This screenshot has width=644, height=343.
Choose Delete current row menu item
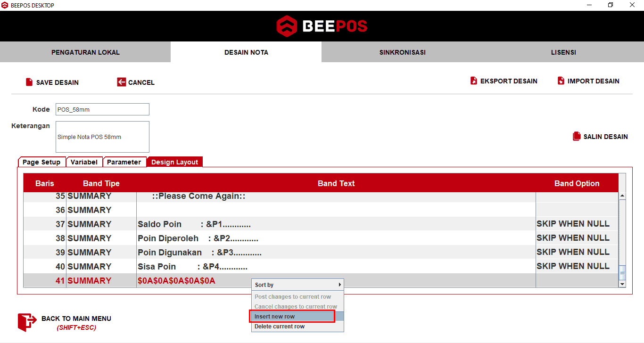(x=297, y=327)
